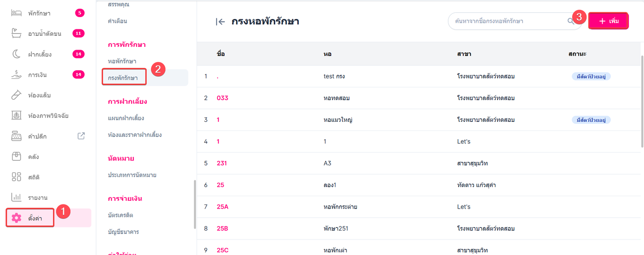This screenshot has height=255, width=644.
Task: Open external link icon beside ค้าปลีก
Action: click(x=81, y=136)
